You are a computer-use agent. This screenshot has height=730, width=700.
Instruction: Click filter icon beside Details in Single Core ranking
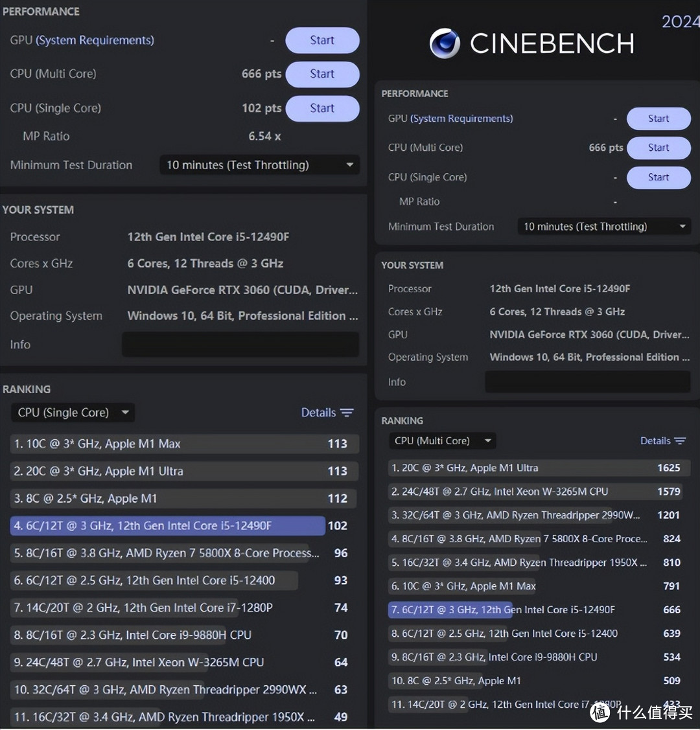[347, 413]
